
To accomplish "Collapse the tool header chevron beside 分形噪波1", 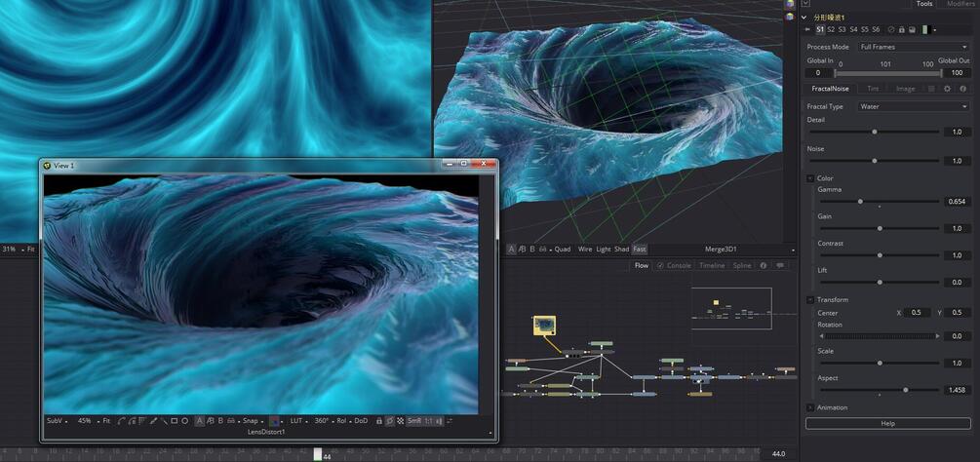I will [x=804, y=18].
